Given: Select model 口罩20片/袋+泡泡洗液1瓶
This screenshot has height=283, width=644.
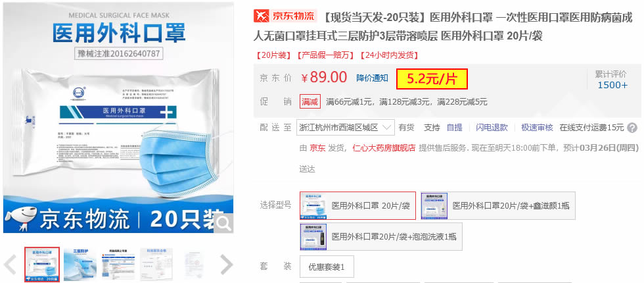Looking at the screenshot, I should (380, 236).
